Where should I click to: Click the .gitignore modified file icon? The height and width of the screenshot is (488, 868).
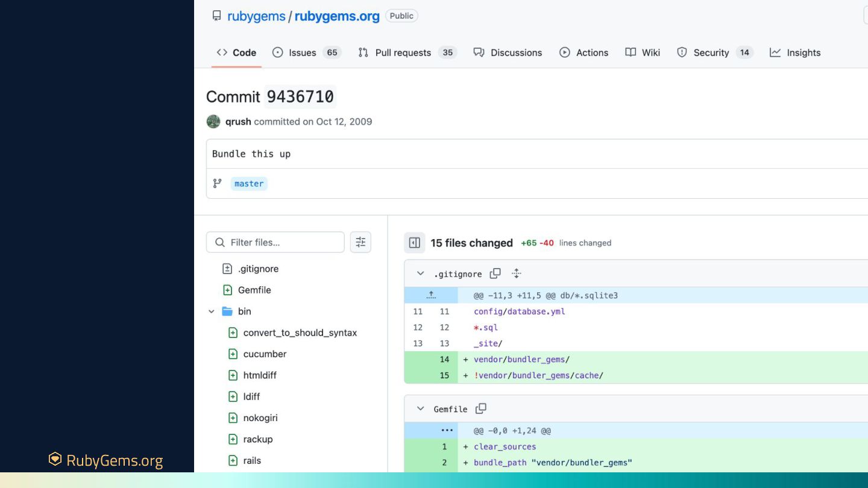pos(227,269)
